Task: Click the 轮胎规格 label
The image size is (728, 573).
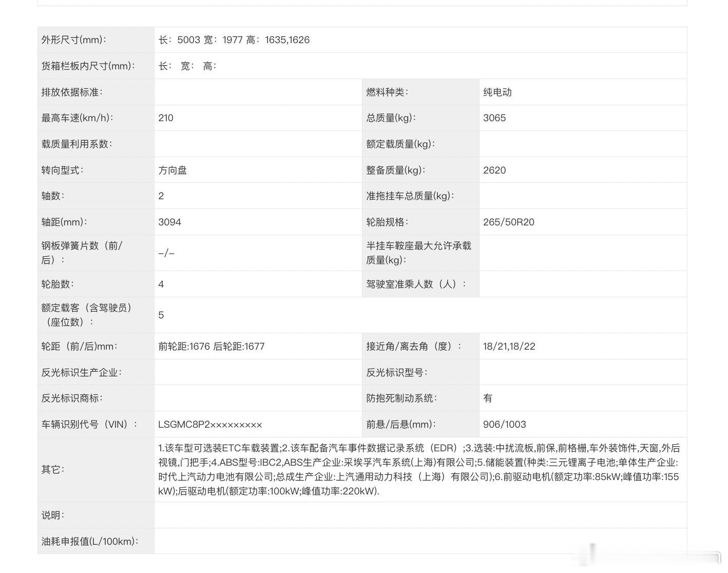Action: point(388,222)
